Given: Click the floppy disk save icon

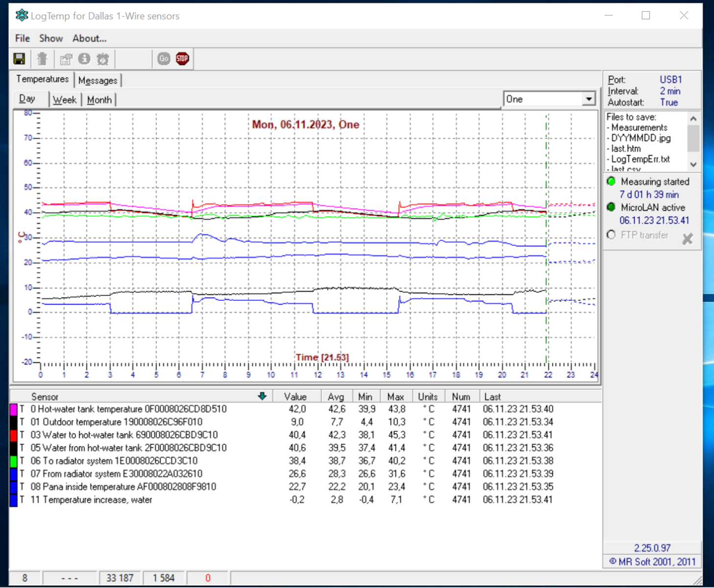Looking at the screenshot, I should [20, 59].
